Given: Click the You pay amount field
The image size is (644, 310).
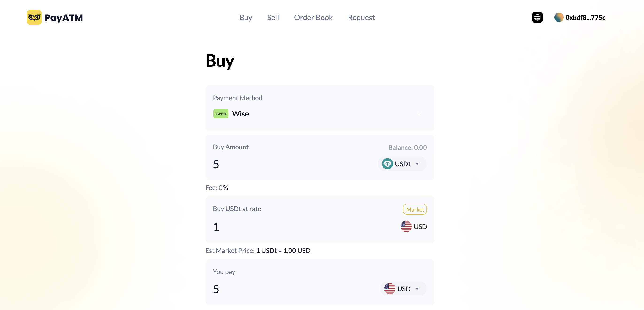Looking at the screenshot, I should click(287, 289).
